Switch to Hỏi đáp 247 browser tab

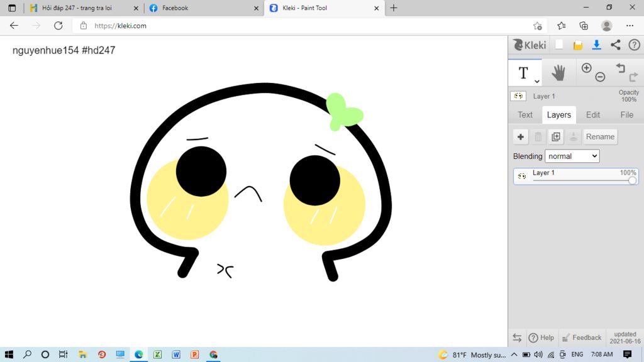[77, 8]
